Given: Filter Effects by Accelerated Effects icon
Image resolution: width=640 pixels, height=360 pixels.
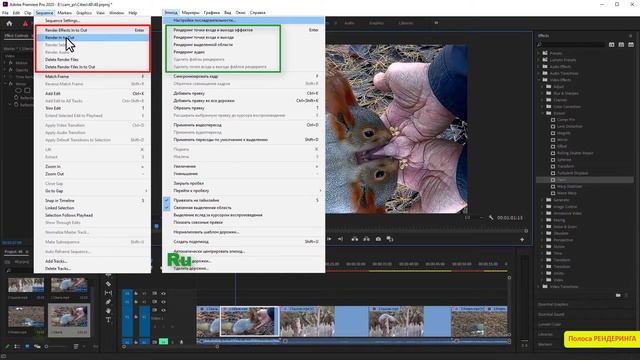Looking at the screenshot, I should pyautogui.click(x=611, y=44).
